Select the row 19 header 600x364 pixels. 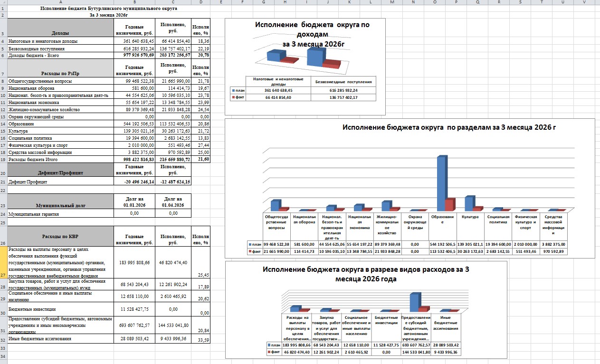[3, 160]
